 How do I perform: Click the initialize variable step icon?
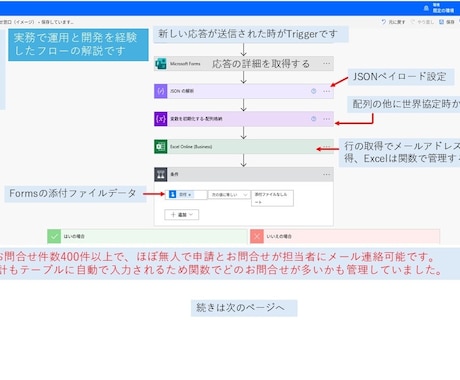click(161, 119)
